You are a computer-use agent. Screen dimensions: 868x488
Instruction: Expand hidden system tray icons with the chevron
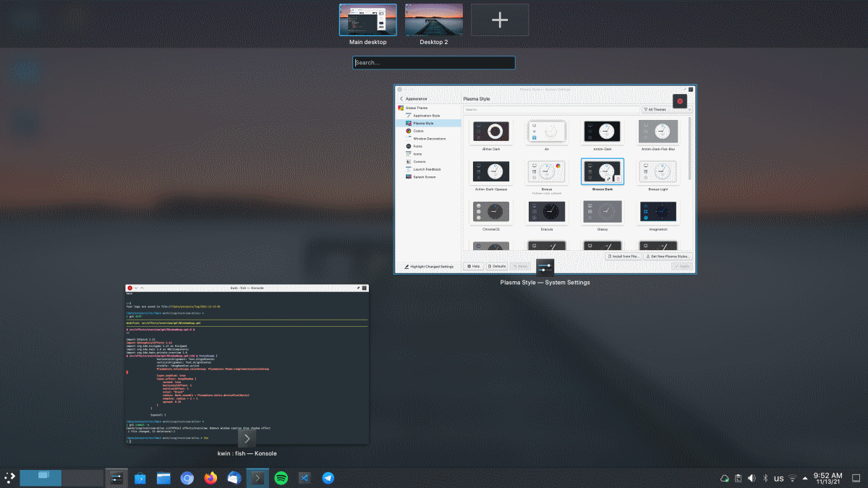(x=804, y=478)
